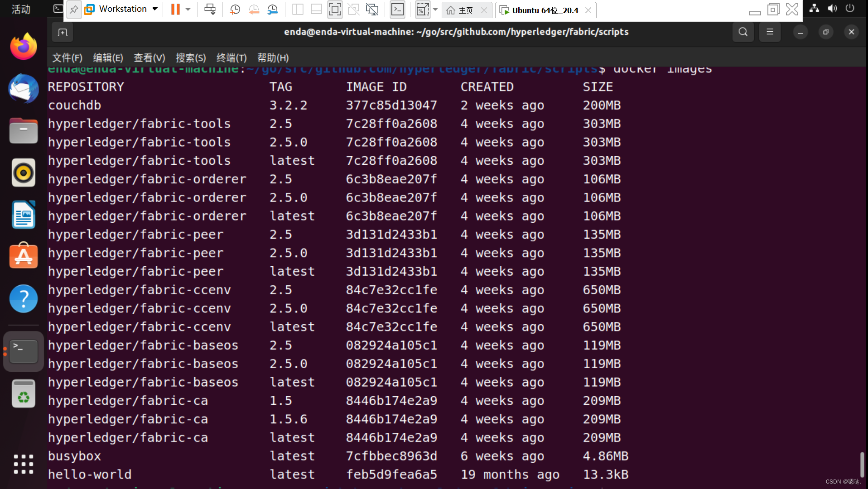The height and width of the screenshot is (489, 868).
Task: Open a new terminal tab with the plus icon
Action: pyautogui.click(x=63, y=32)
